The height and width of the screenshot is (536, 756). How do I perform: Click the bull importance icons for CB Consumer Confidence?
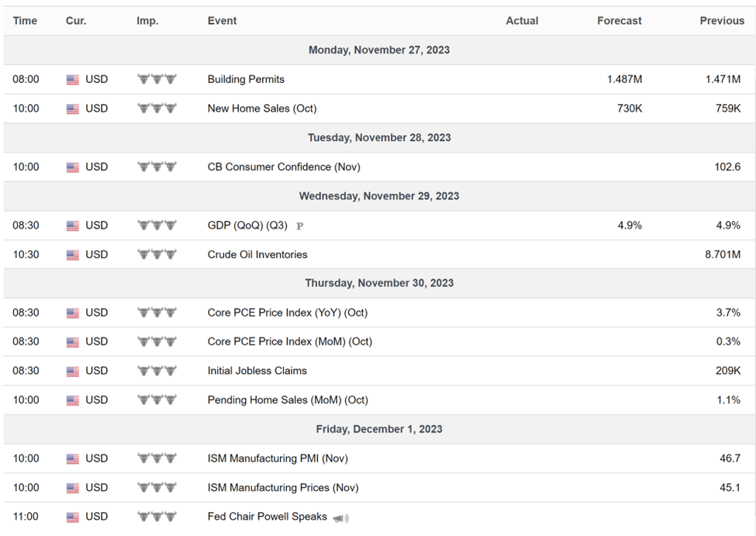pos(157,167)
